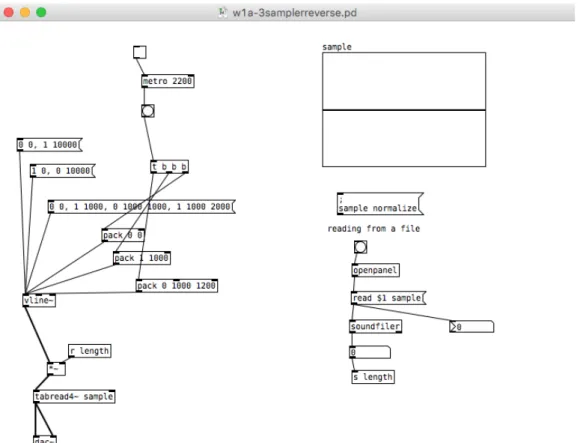Viewport: 580px width, 443px height.
Task: Toggle the box above metro 2200
Action: coord(139,52)
